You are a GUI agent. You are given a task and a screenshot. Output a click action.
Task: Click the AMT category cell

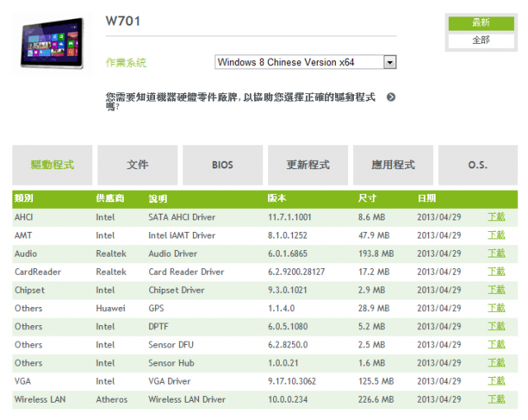click(x=23, y=235)
